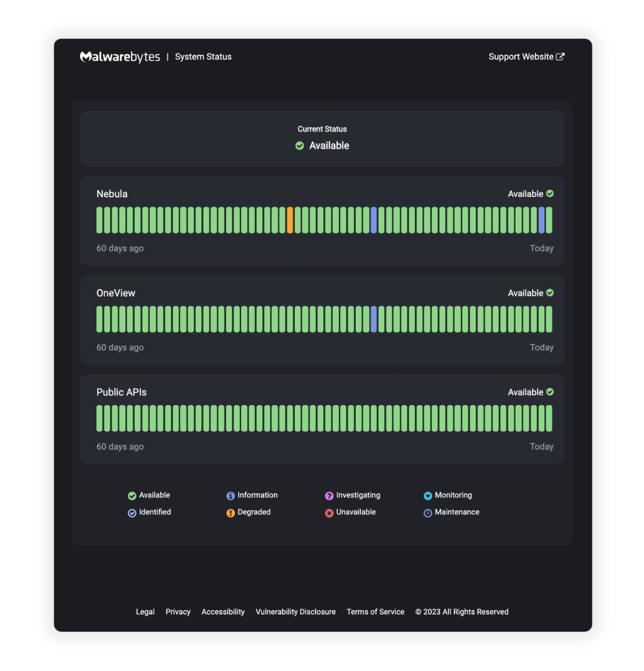
Task: Click the Available legend check icon
Action: pos(132,496)
